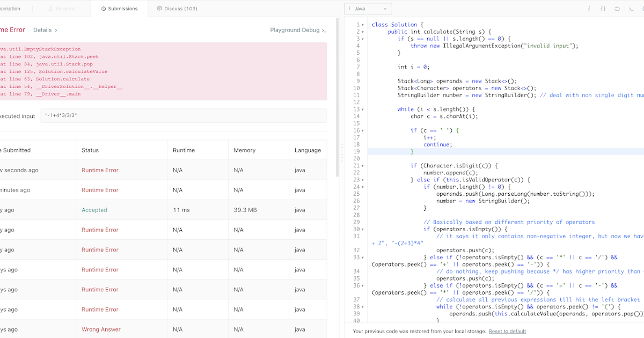
Task: Collapse class Solution at line 1
Action: 363,25
